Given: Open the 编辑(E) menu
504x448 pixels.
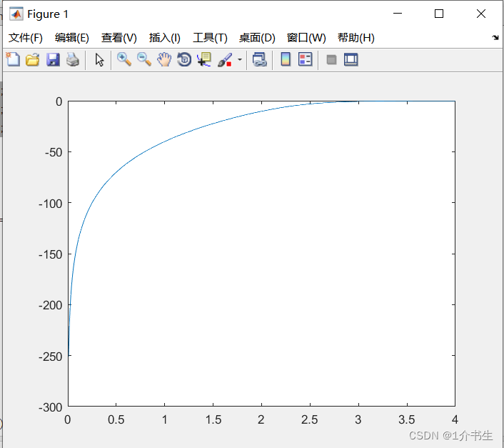Looking at the screenshot, I should (71, 38).
